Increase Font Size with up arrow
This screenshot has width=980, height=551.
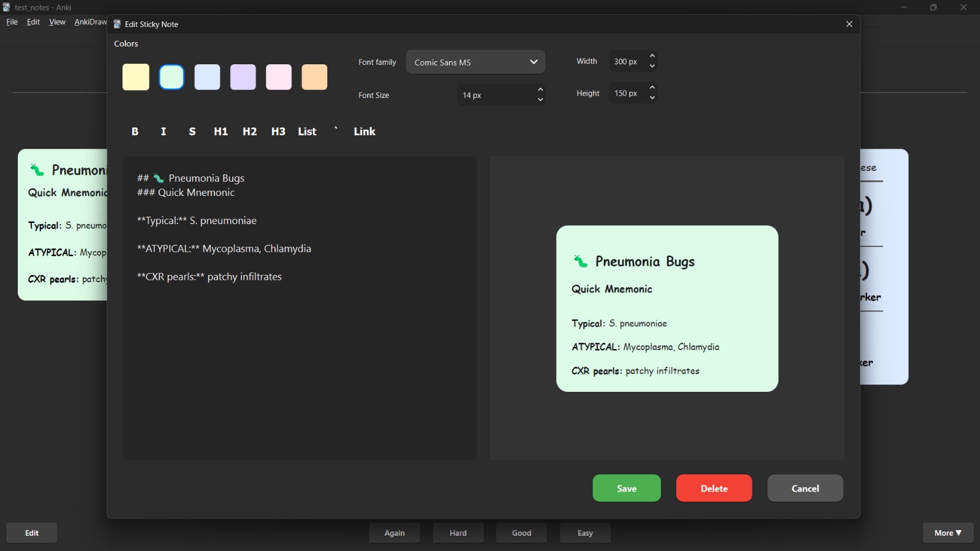(540, 90)
